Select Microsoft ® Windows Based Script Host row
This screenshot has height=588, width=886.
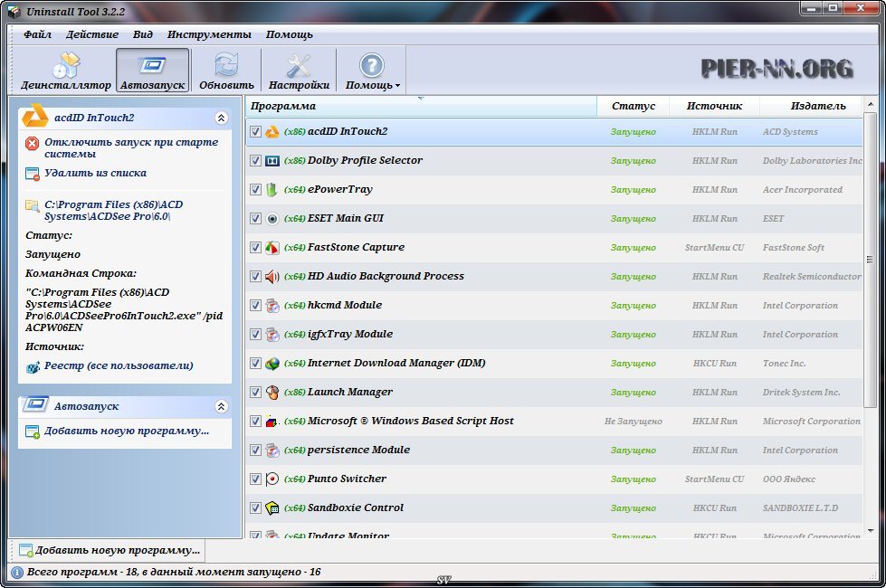coord(554,422)
